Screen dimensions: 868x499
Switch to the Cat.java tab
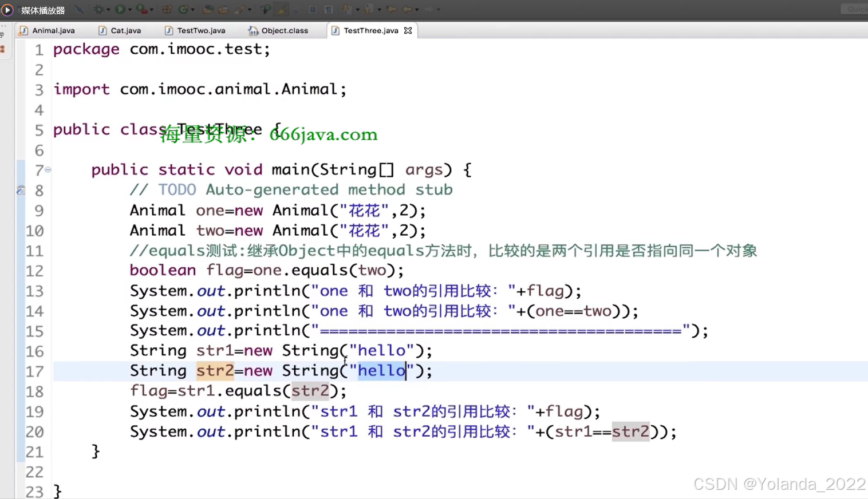[120, 30]
